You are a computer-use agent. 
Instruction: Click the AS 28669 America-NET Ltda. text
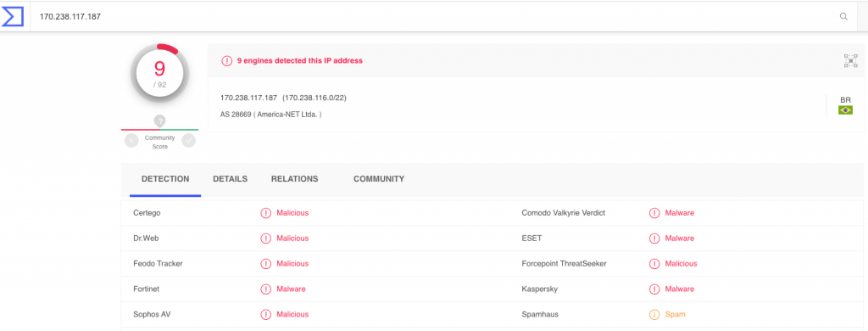click(x=271, y=115)
